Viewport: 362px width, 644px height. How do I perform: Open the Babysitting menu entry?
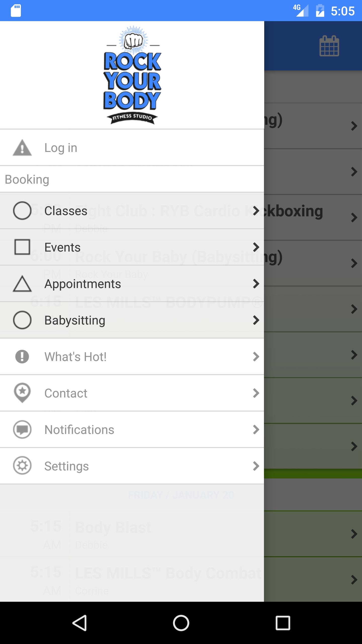[75, 320]
